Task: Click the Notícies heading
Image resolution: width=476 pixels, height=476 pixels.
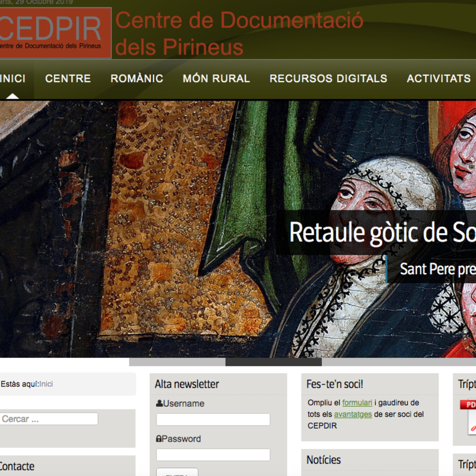Action: [x=323, y=460]
